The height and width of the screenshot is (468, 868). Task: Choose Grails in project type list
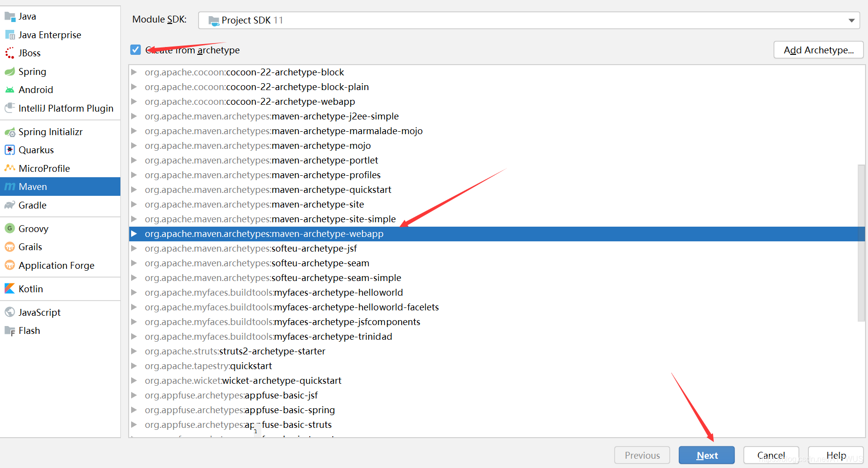tap(60, 247)
